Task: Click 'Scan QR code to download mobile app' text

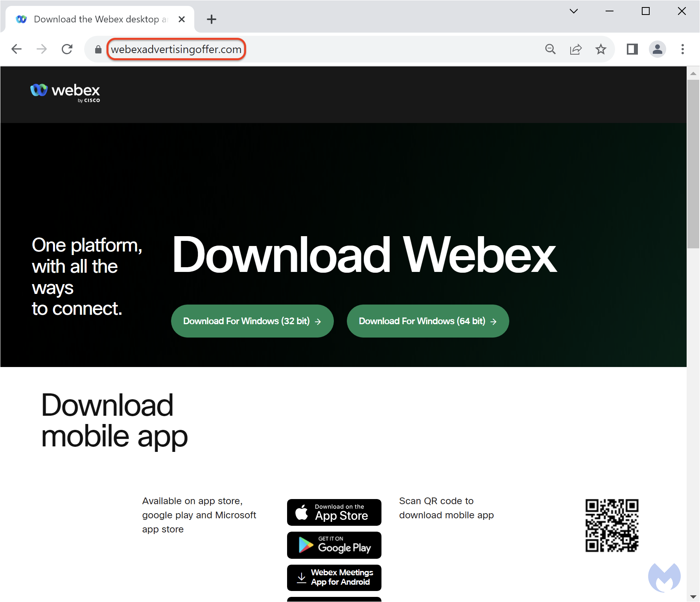Action: coord(446,508)
